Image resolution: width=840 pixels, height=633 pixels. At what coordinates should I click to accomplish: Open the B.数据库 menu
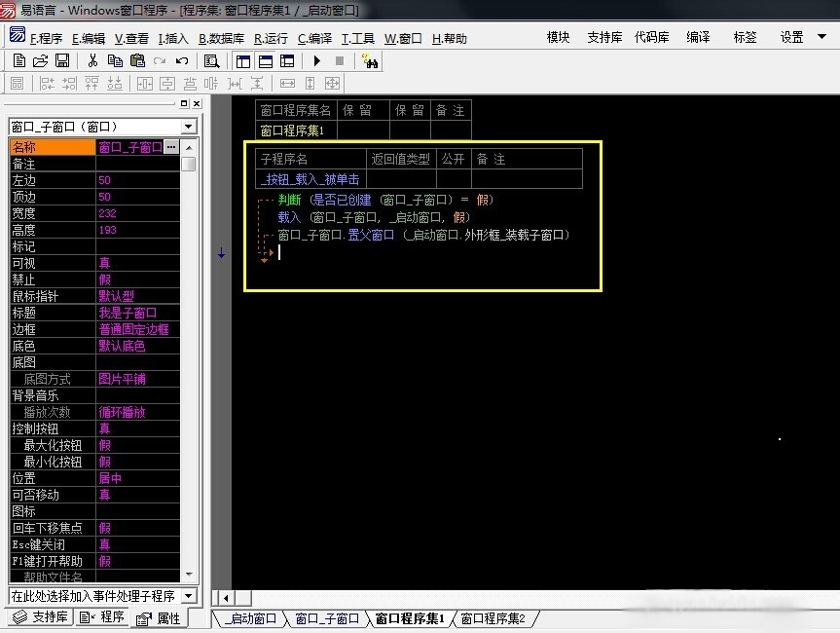tap(221, 39)
